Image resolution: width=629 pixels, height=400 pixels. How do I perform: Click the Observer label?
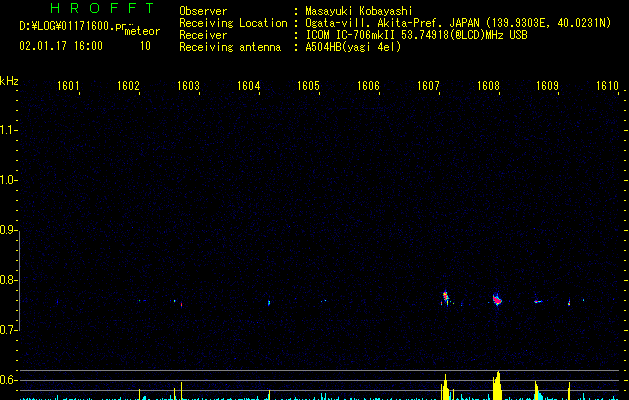pyautogui.click(x=203, y=11)
